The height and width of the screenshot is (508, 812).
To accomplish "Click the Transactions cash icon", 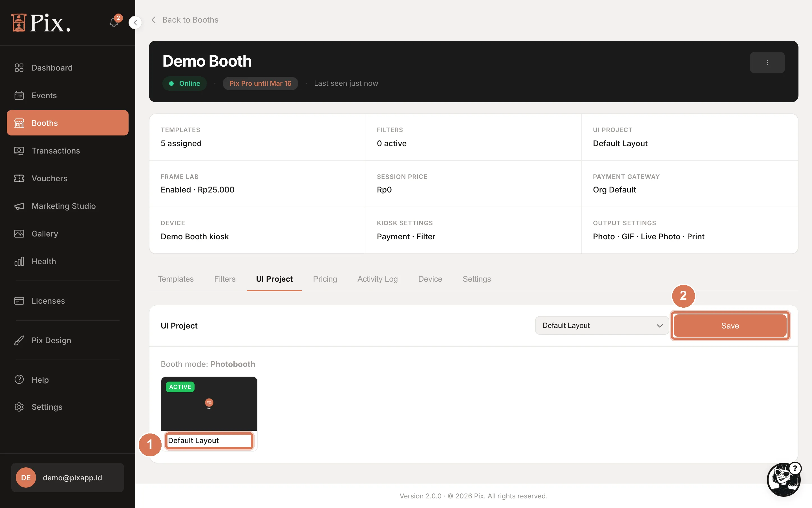I will tap(19, 151).
